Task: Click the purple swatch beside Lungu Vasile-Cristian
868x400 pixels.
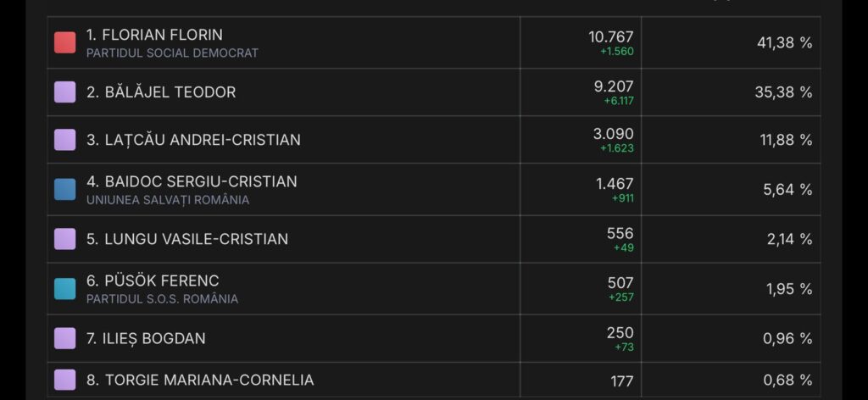Action: tap(65, 239)
